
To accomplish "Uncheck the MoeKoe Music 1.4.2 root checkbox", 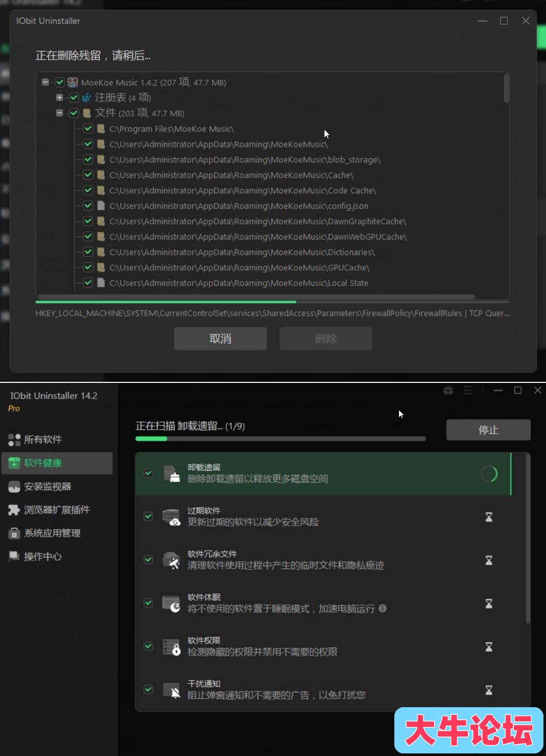I will click(60, 82).
